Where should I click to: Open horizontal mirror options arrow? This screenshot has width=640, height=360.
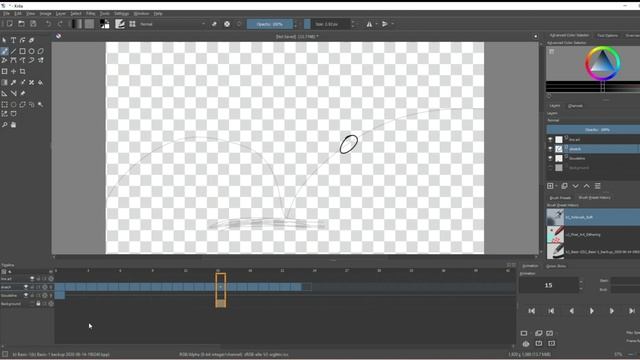point(376,24)
